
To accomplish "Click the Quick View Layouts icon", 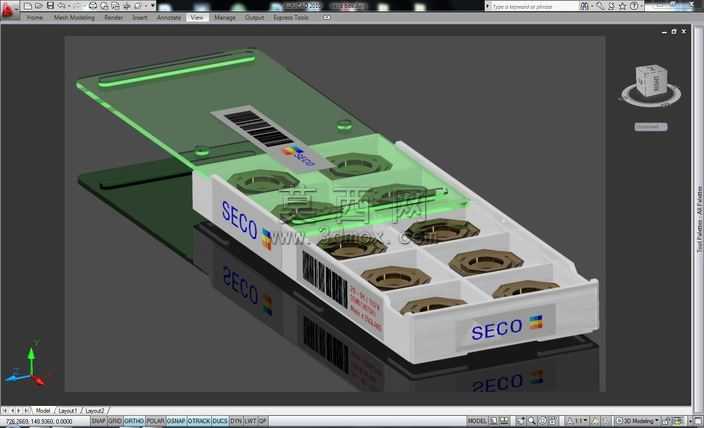I will (x=493, y=421).
